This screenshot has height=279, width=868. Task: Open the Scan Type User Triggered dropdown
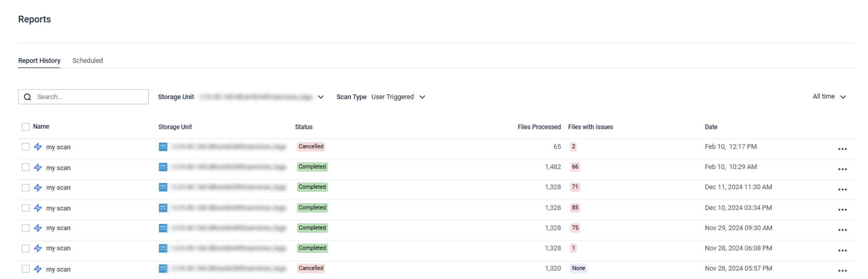click(x=422, y=97)
